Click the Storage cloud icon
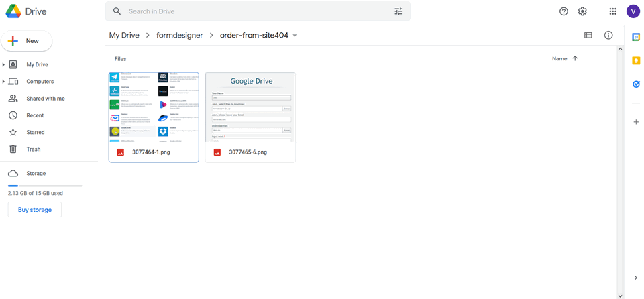 point(13,174)
